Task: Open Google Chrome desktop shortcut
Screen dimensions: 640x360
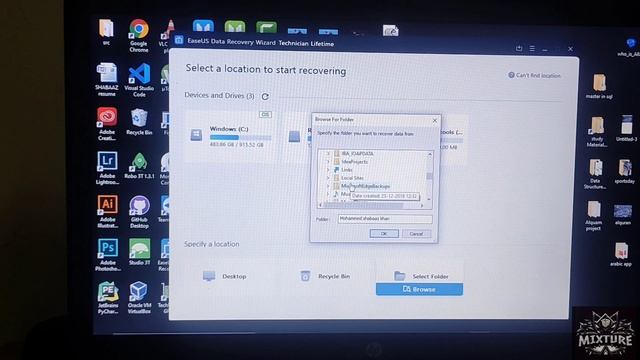Action: click(139, 35)
